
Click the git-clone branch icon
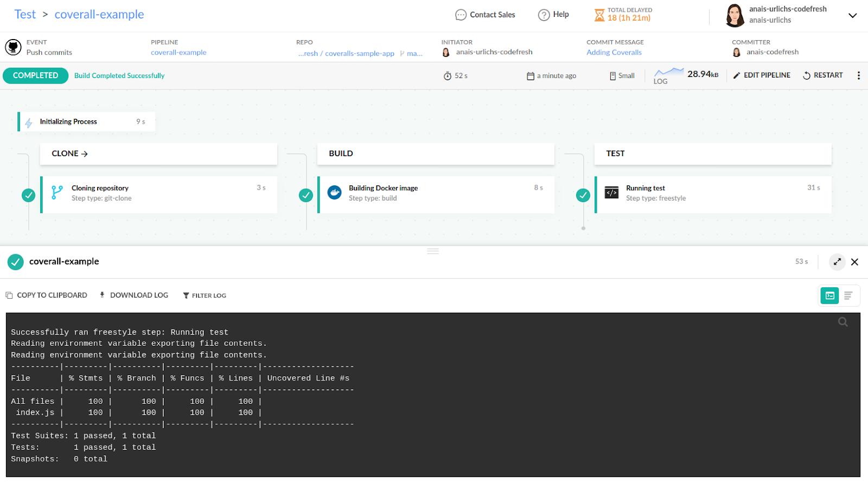[57, 192]
